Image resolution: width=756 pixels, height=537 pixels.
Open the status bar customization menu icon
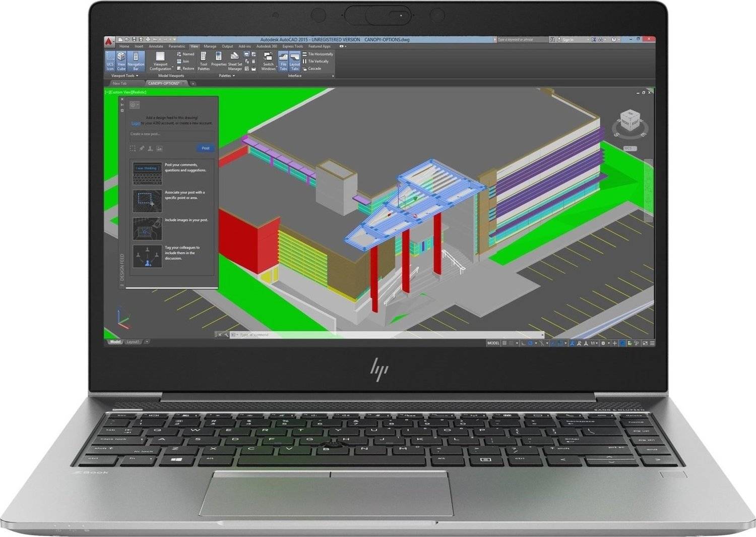pos(652,343)
